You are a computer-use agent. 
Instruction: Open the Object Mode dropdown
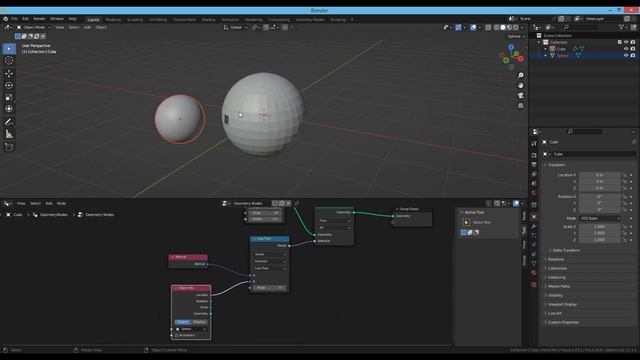(34, 27)
